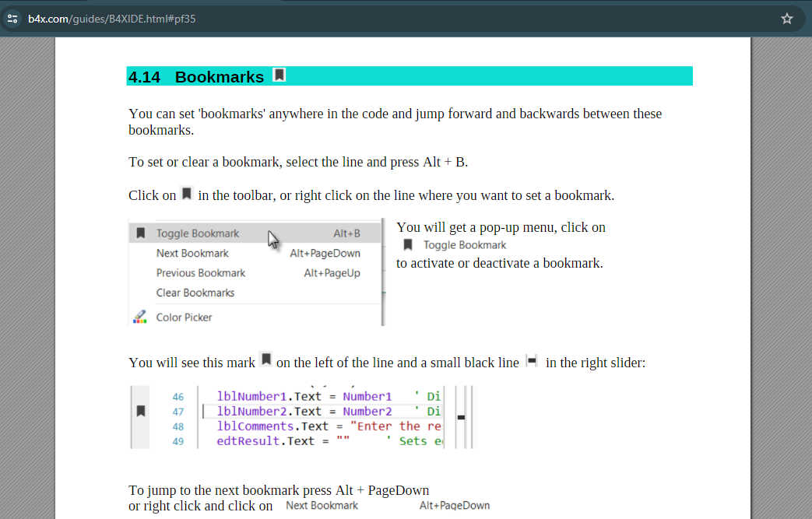The height and width of the screenshot is (519, 812).
Task: Click the edtResult.Text code line
Action: click(x=329, y=441)
